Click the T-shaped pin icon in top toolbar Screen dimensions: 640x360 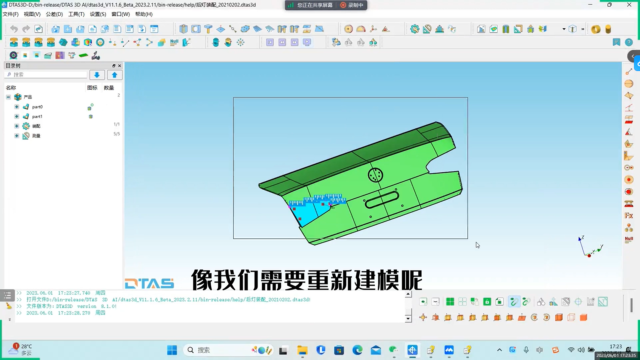pyautogui.click(x=208, y=29)
